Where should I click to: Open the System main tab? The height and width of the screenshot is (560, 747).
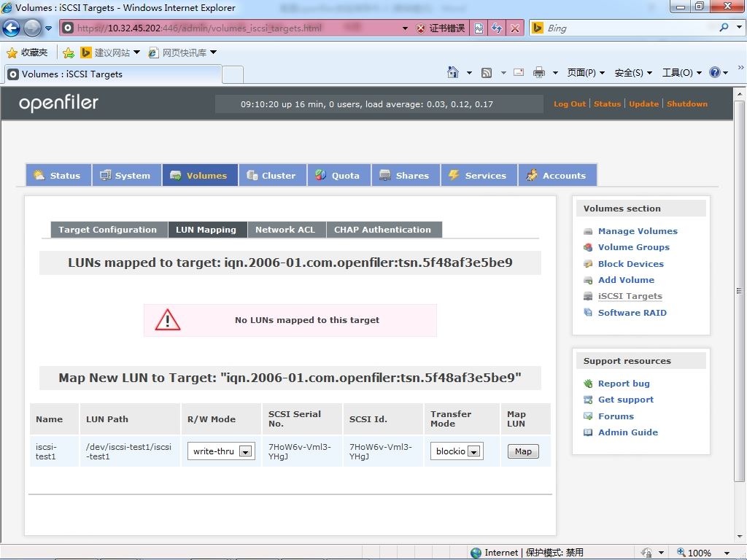pyautogui.click(x=126, y=175)
